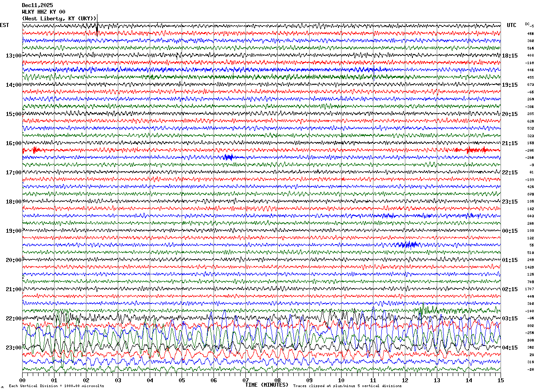536x392 pixels.
Task: Click the 13:00 EST time label
Action: click(14, 56)
